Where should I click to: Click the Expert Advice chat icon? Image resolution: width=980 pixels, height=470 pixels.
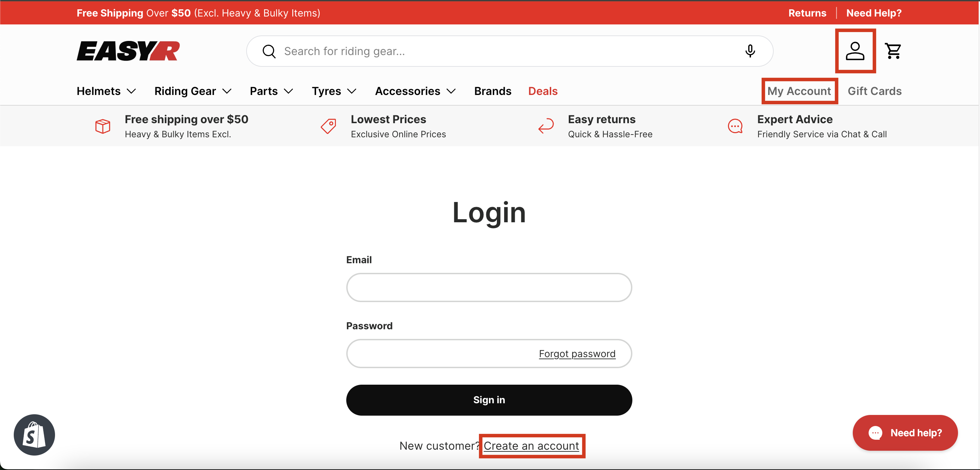(x=735, y=126)
